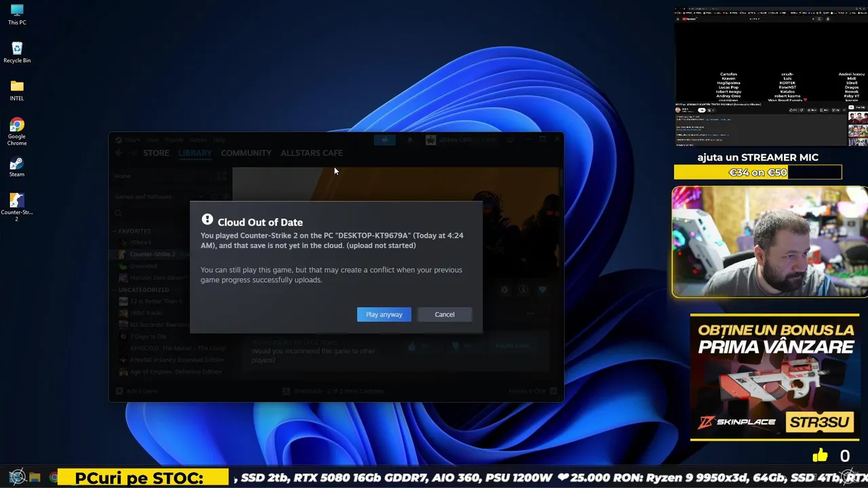Favorite the game with heart icon
The width and height of the screenshot is (868, 488).
point(542,289)
